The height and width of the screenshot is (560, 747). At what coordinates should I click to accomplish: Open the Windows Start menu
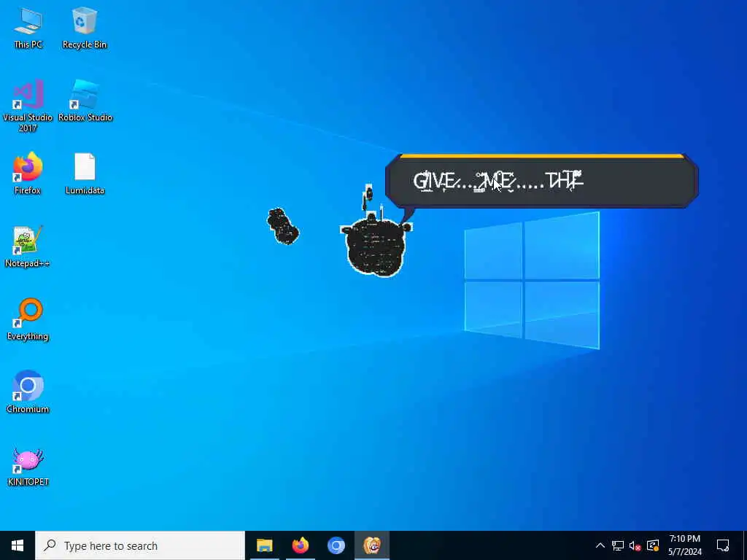click(18, 545)
